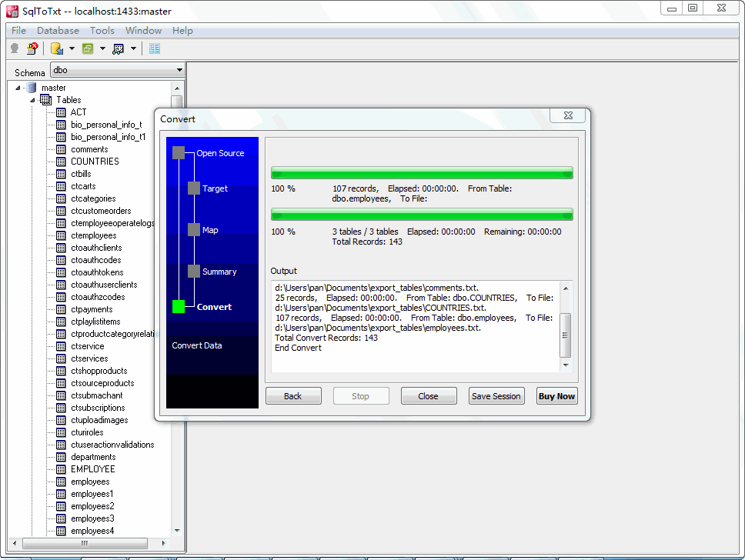Viewport: 745px width, 560px height.
Task: Select the bio_personal_info_t table
Action: [x=106, y=125]
